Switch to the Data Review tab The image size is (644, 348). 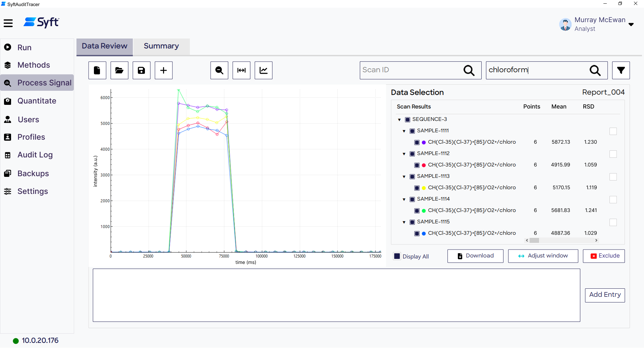[x=105, y=46]
